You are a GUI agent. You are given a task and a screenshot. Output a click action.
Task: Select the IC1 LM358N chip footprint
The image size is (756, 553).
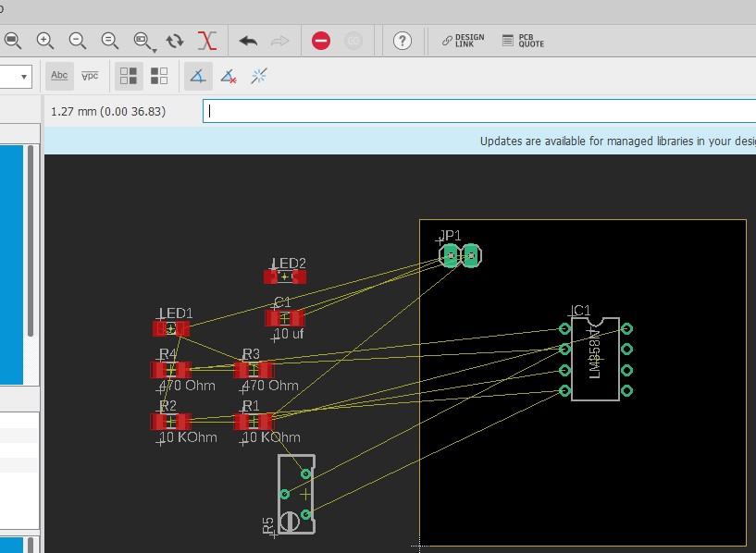tap(595, 360)
